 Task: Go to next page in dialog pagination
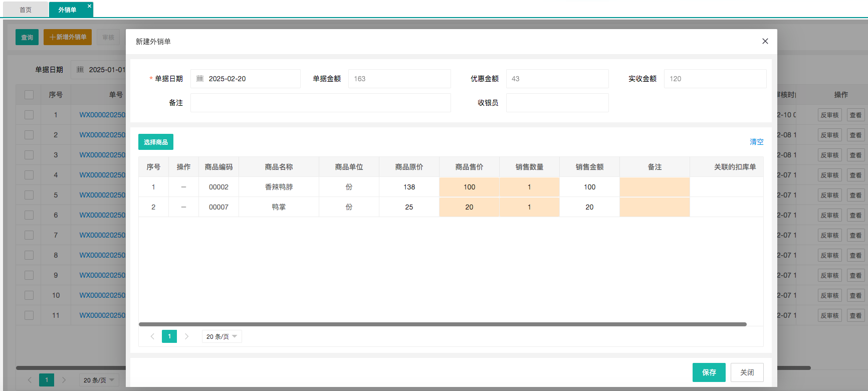click(x=186, y=336)
